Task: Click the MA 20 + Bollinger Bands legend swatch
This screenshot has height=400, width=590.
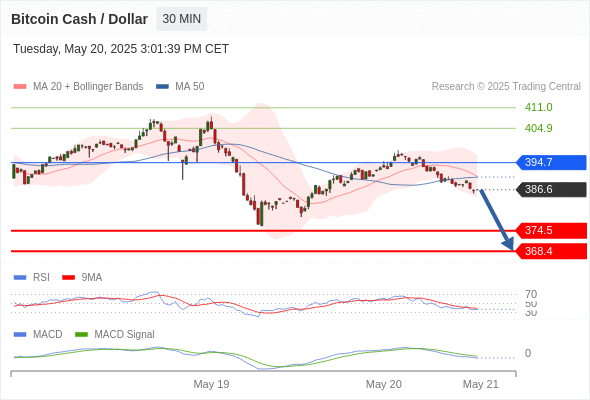Action: point(20,87)
